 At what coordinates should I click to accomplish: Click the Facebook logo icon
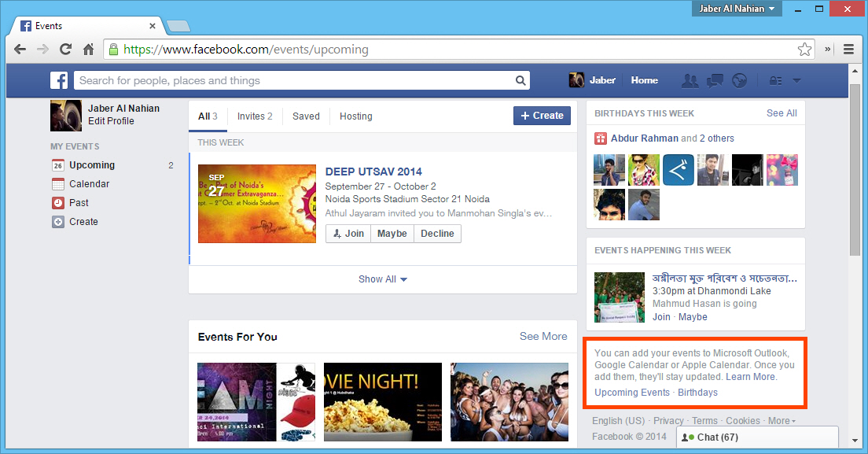59,80
